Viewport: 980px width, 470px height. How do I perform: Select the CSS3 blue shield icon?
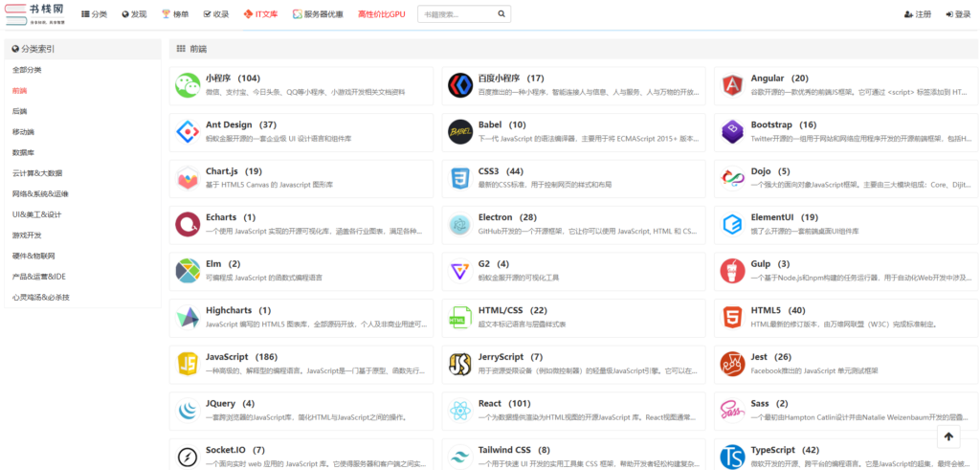460,177
